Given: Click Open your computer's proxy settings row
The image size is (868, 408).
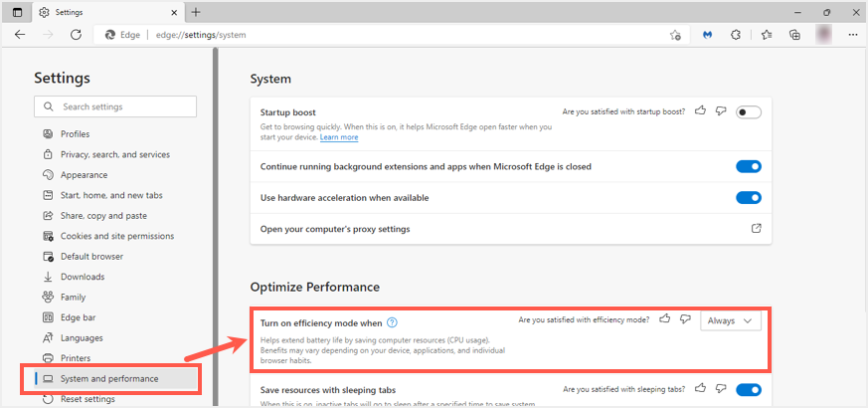Looking at the screenshot, I should tap(511, 229).
